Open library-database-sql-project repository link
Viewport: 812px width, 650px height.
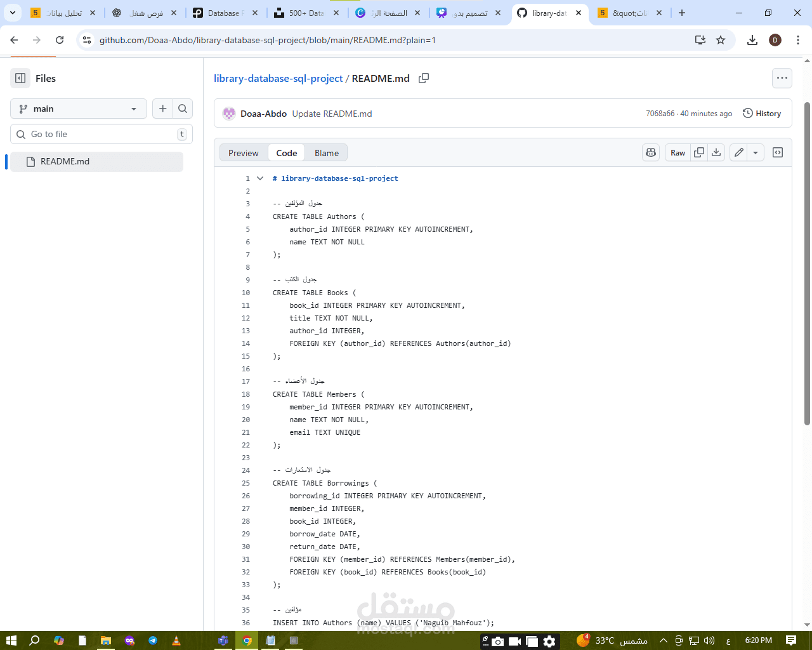click(x=278, y=78)
